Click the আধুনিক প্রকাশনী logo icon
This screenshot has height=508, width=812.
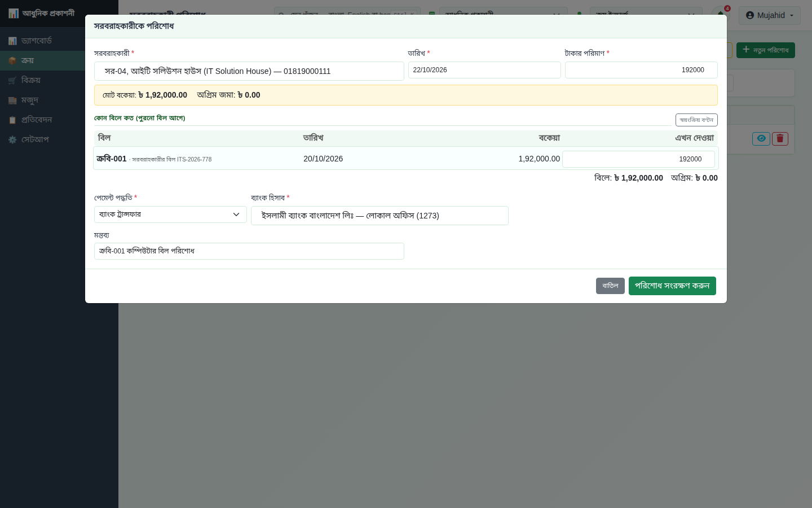[x=14, y=13]
